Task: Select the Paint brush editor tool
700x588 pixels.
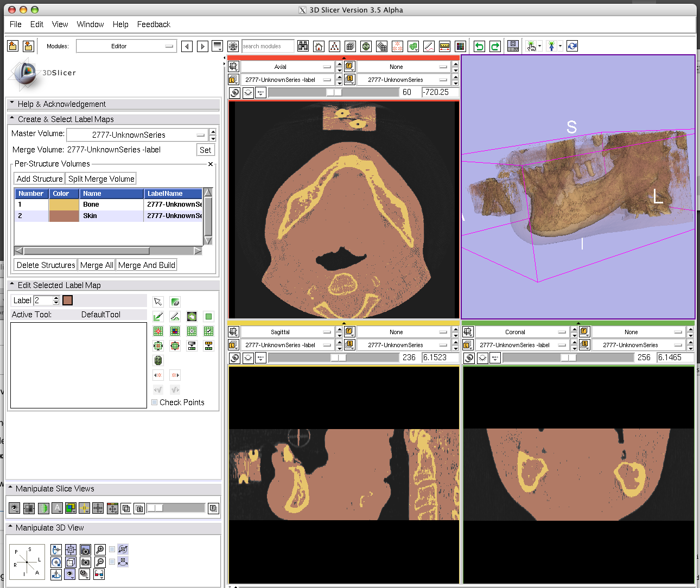Action: (158, 317)
